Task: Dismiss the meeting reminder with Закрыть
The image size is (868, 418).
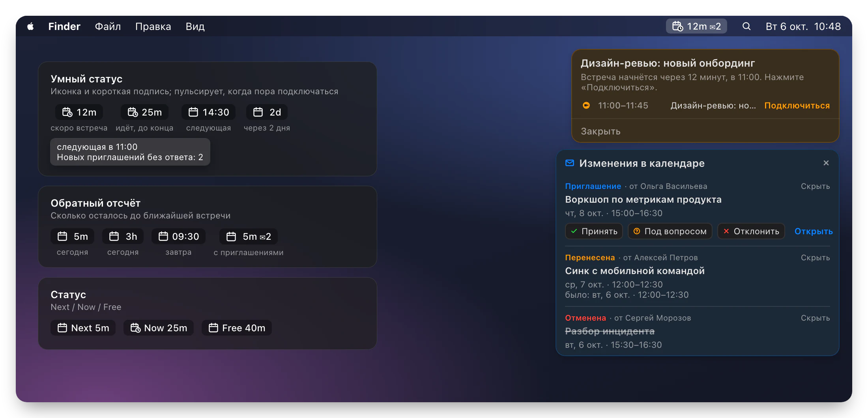Action: (x=600, y=131)
